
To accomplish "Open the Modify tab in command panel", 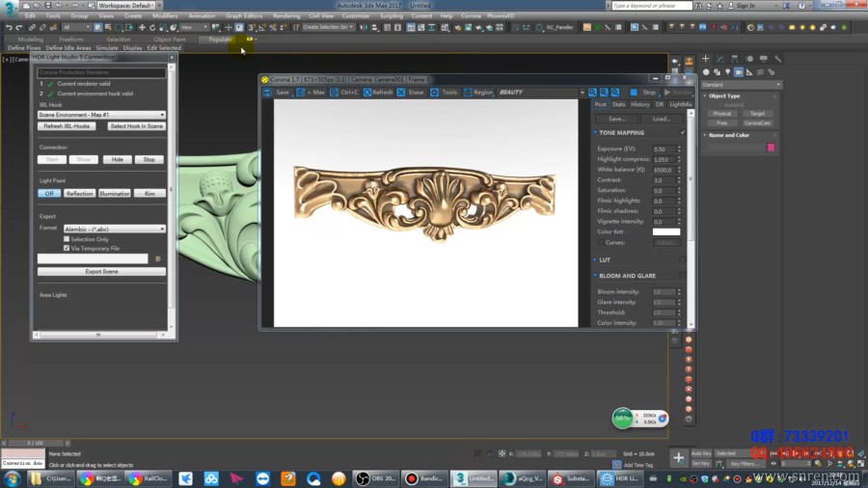I will [x=720, y=58].
